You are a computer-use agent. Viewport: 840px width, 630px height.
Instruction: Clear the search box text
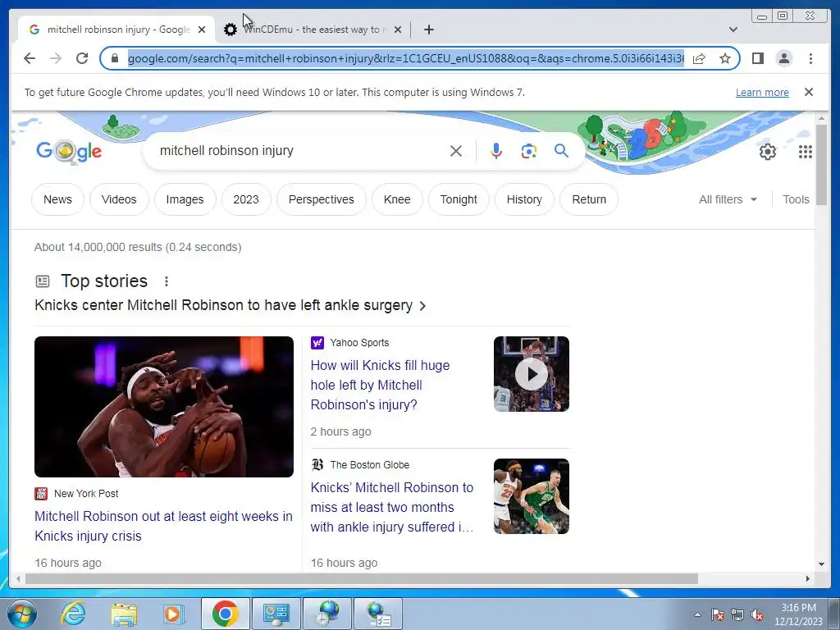(x=456, y=151)
